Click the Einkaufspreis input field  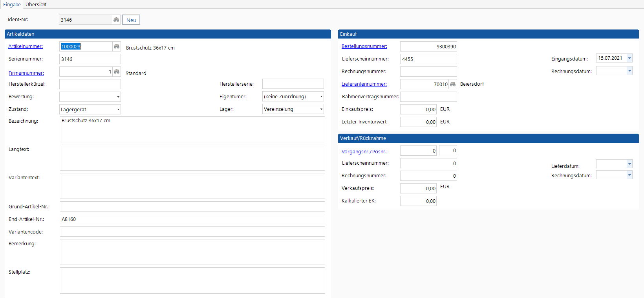pos(418,109)
